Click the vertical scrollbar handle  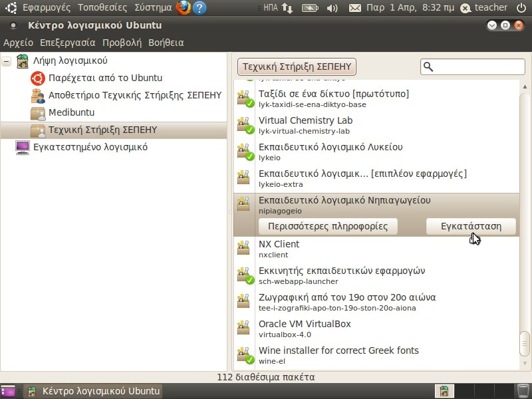pos(525,344)
